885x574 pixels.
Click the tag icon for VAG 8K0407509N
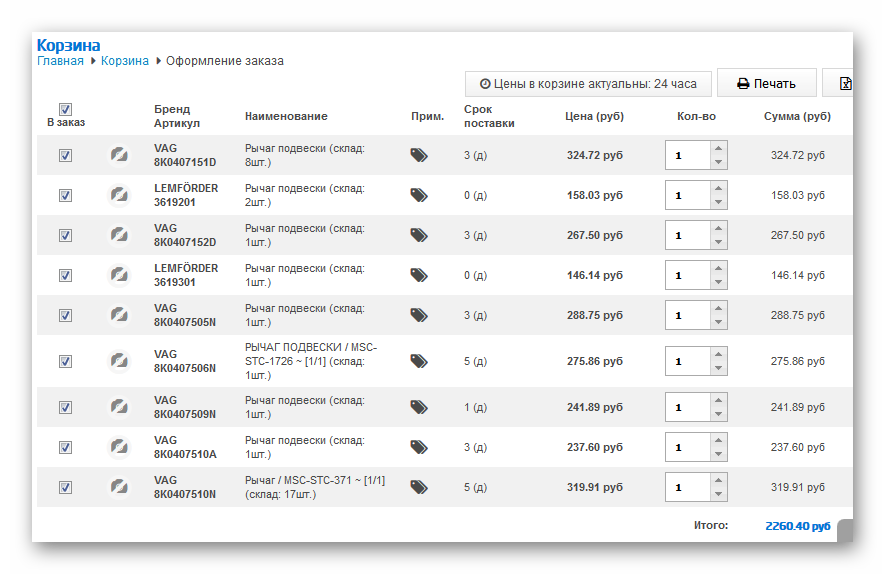coord(419,407)
